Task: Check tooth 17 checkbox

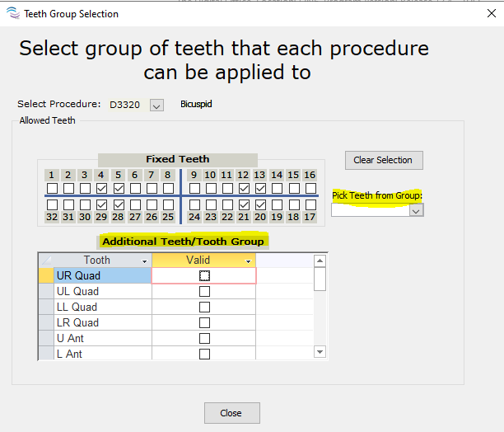Action: point(310,204)
